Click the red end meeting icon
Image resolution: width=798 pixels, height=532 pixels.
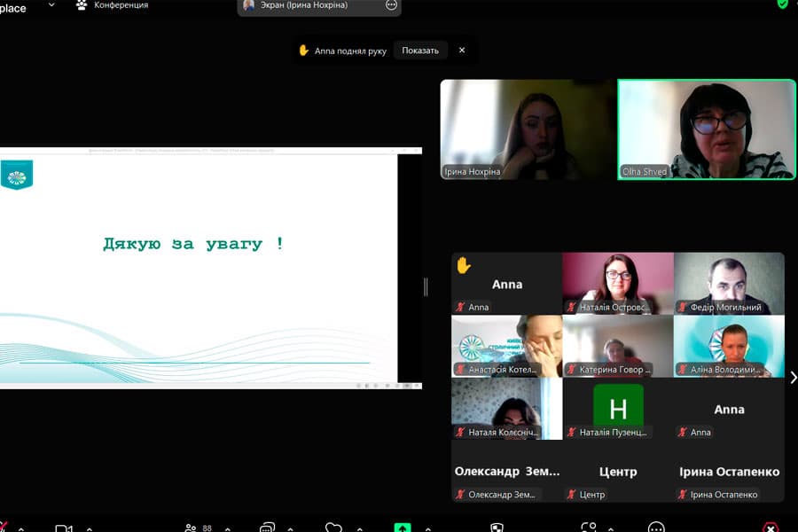pyautogui.click(x=771, y=528)
